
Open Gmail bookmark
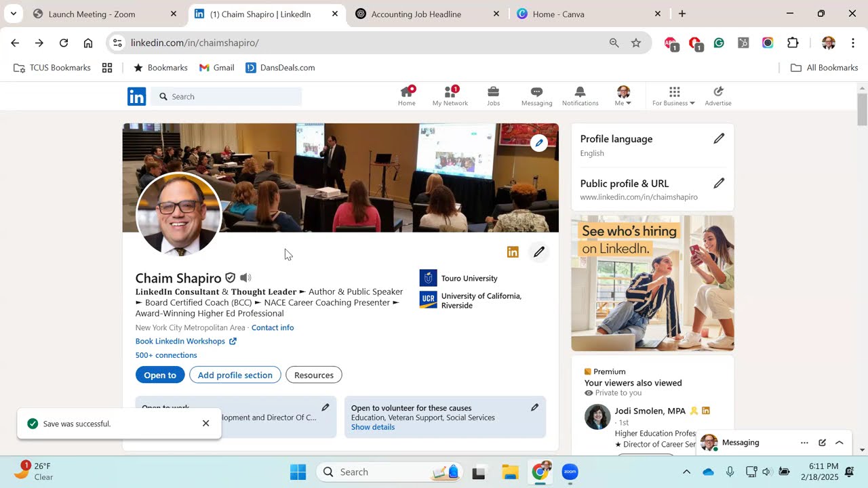click(x=217, y=68)
